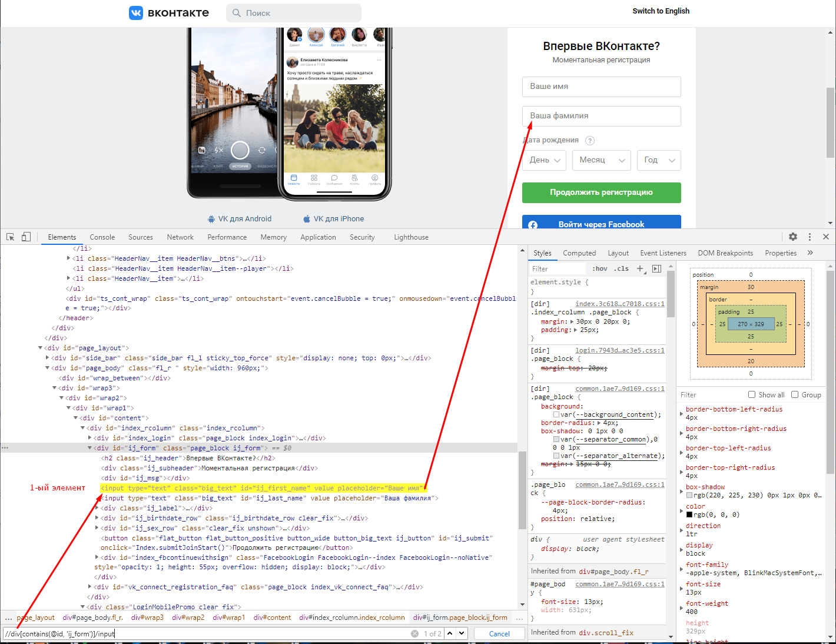Open the Event Listeners sidebar tab
The image size is (836, 644).
[664, 253]
